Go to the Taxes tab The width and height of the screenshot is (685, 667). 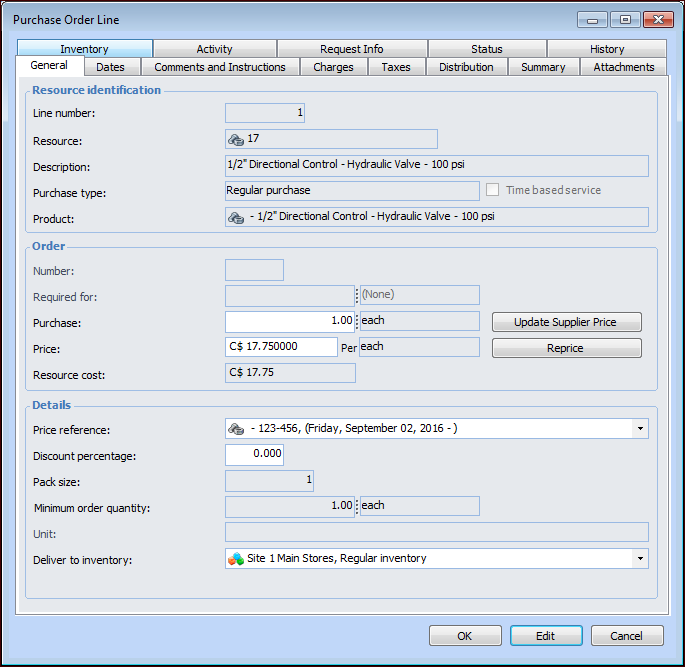396,67
